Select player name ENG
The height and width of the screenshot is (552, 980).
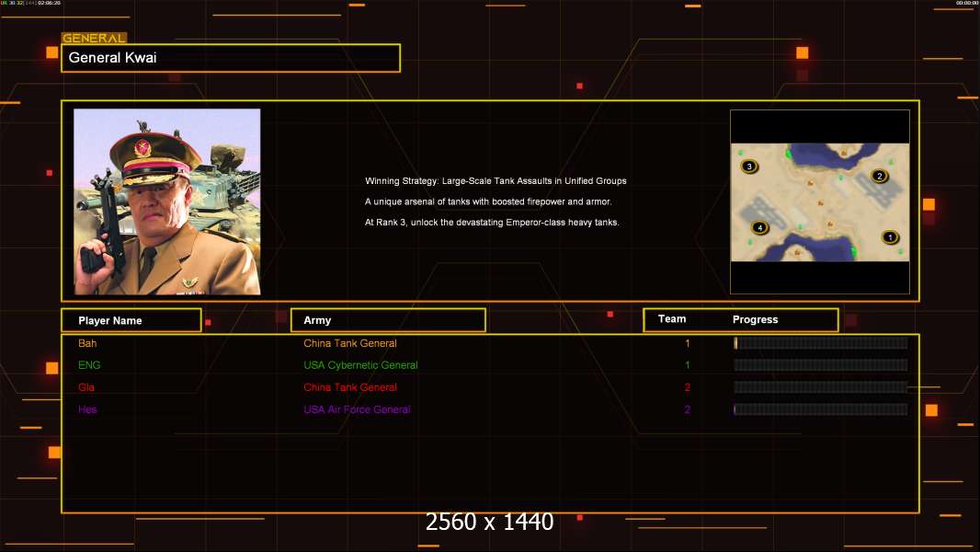[x=89, y=365]
